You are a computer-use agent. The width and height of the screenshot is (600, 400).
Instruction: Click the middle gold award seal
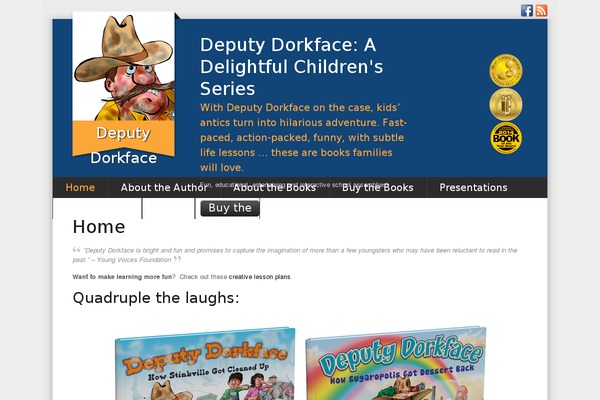tap(505, 104)
